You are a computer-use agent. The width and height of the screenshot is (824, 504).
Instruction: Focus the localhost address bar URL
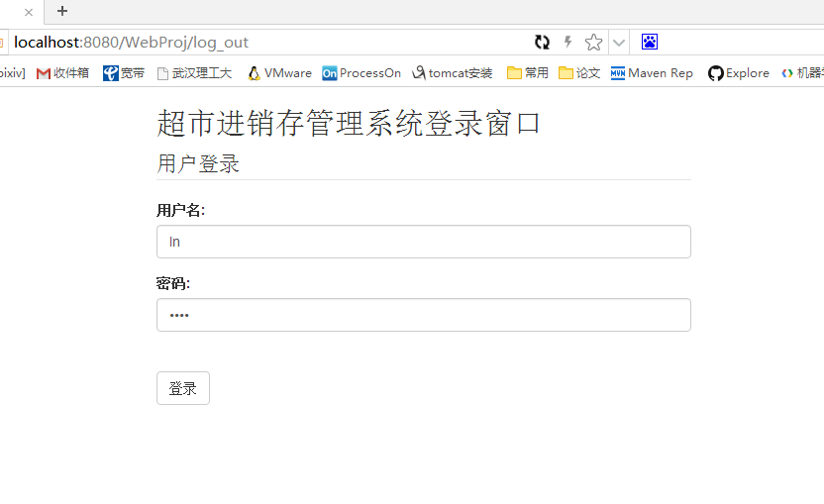[x=131, y=42]
